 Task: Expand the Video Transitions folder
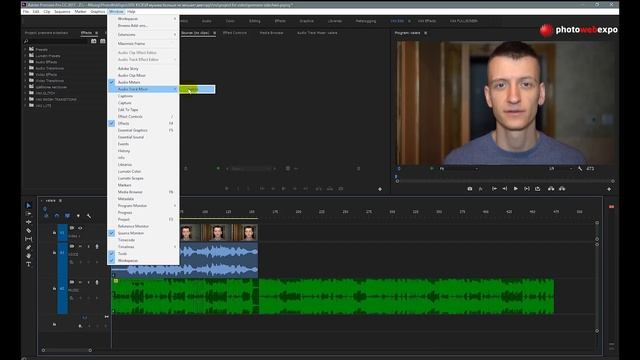point(26,80)
